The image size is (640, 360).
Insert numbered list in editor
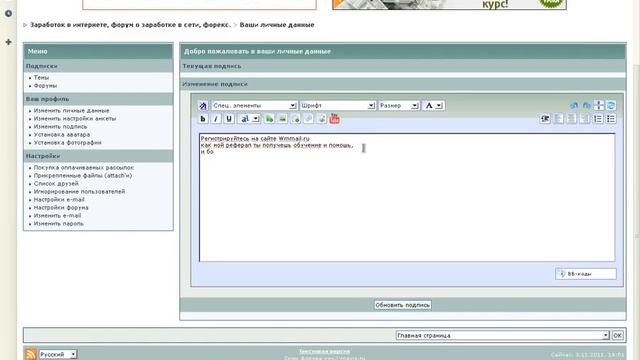[x=598, y=119]
